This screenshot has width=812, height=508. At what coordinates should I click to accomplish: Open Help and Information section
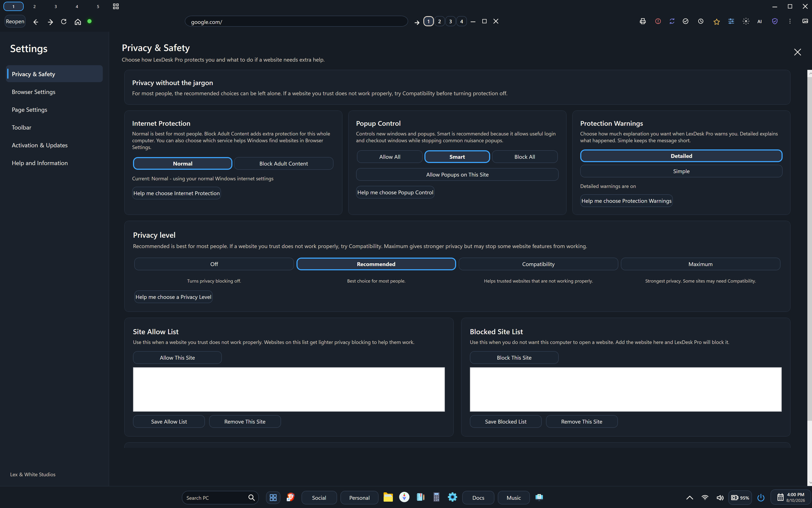pos(54,163)
